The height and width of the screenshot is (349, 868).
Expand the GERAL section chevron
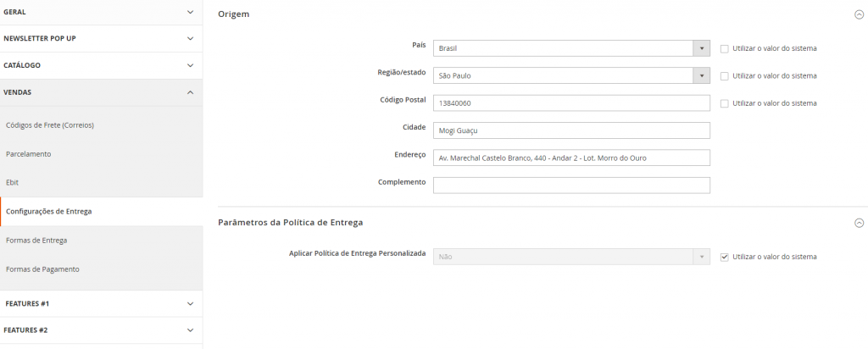point(191,12)
